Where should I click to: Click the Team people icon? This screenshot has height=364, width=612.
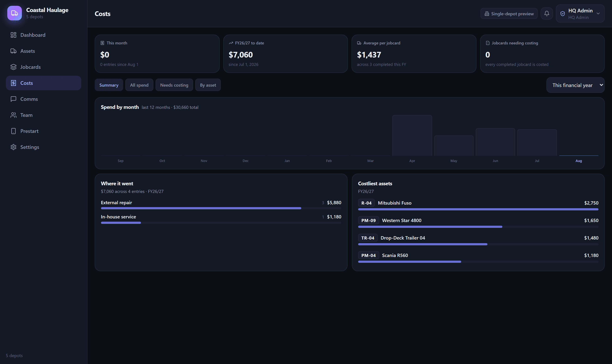click(13, 115)
